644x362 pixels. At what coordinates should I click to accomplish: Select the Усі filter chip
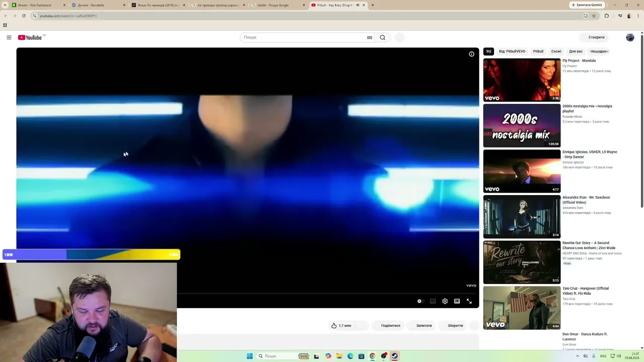(489, 51)
